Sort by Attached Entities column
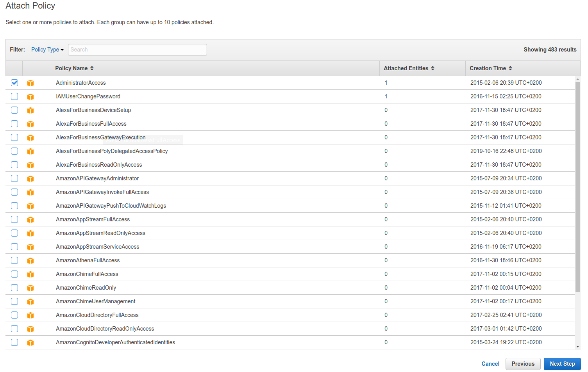This screenshot has height=372, width=588. tap(409, 68)
